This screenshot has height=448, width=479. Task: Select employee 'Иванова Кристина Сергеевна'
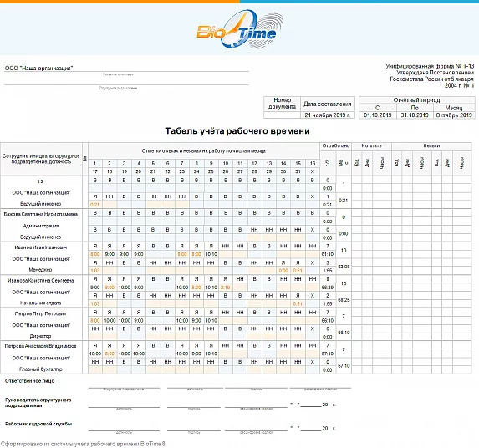point(41,281)
